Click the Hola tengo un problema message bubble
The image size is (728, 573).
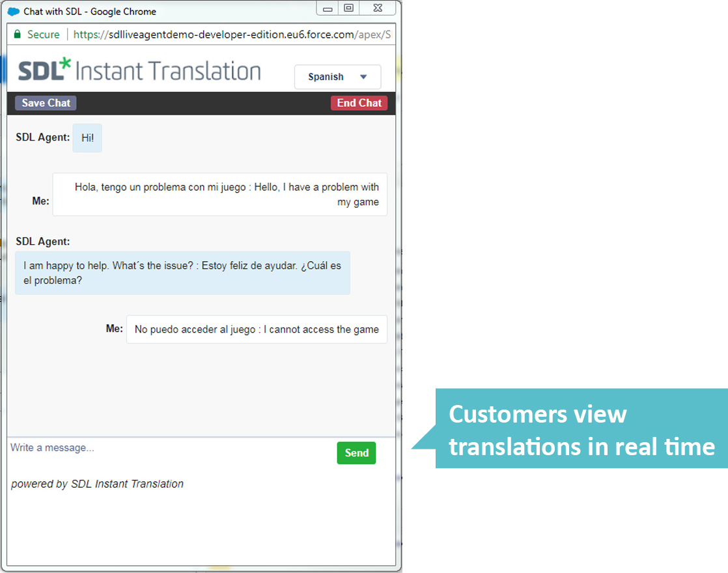tap(219, 194)
